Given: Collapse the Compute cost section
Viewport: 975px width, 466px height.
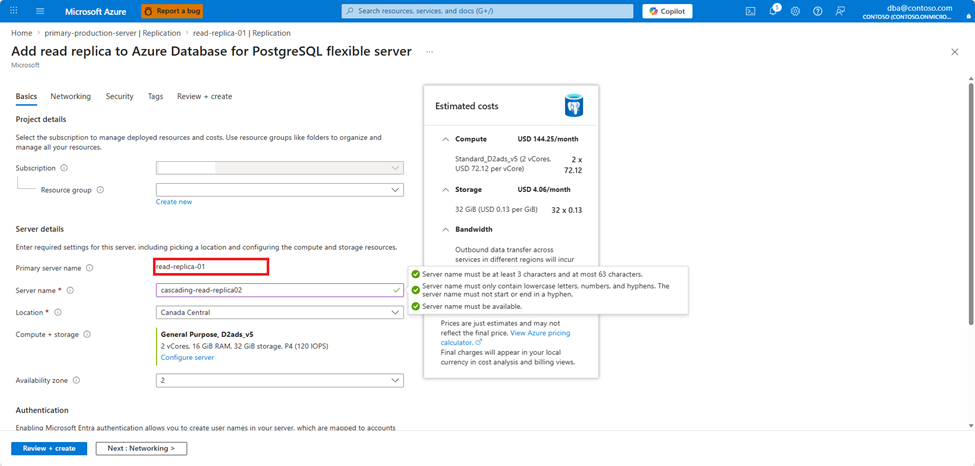Looking at the screenshot, I should pyautogui.click(x=445, y=139).
